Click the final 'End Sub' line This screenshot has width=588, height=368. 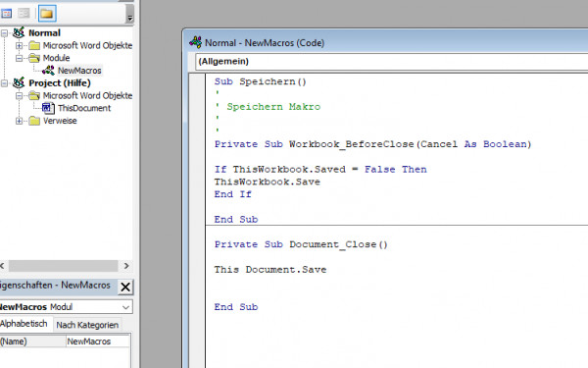click(236, 307)
